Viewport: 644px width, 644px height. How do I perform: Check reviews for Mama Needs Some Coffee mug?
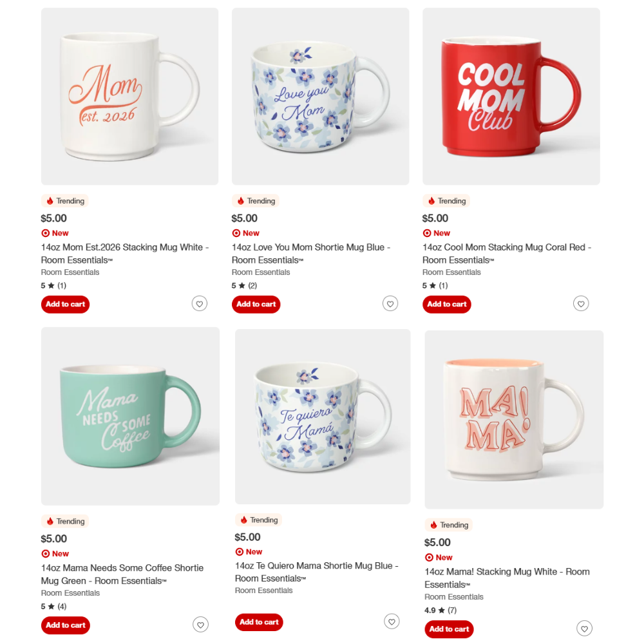pos(53,606)
